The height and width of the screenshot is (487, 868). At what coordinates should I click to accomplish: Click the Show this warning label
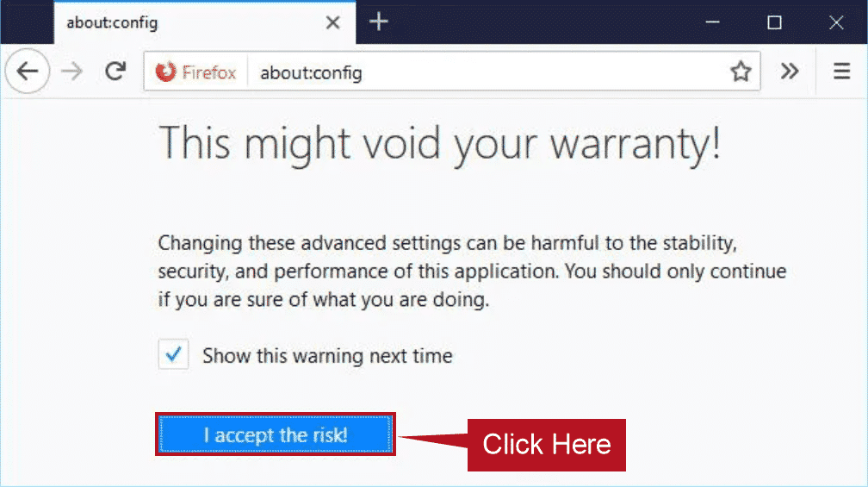327,355
